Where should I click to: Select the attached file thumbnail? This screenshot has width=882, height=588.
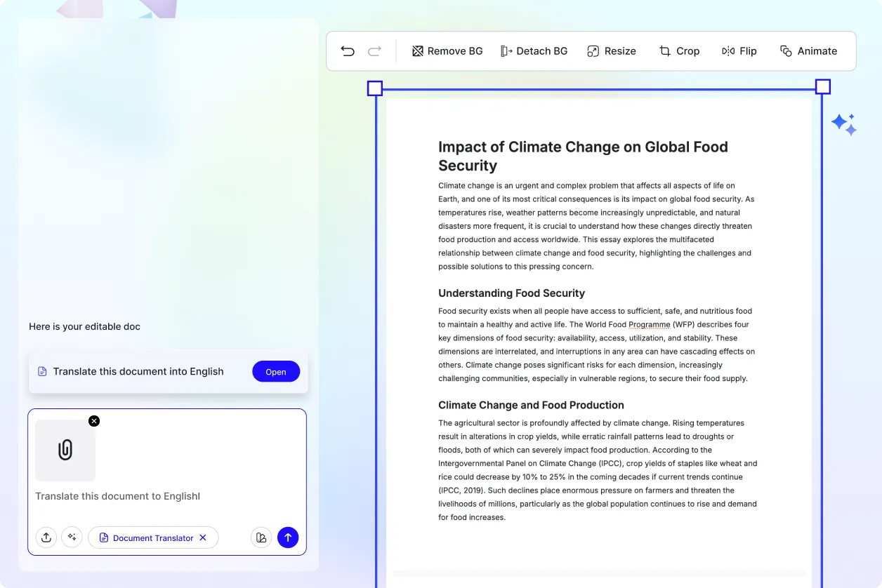pos(65,450)
